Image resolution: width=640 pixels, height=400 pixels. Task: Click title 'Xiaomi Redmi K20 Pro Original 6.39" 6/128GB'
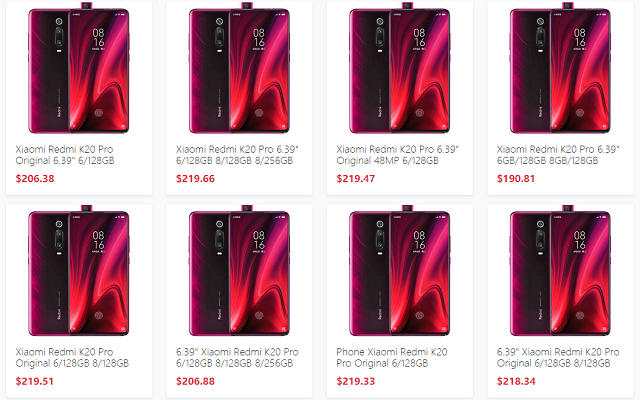[x=65, y=155]
